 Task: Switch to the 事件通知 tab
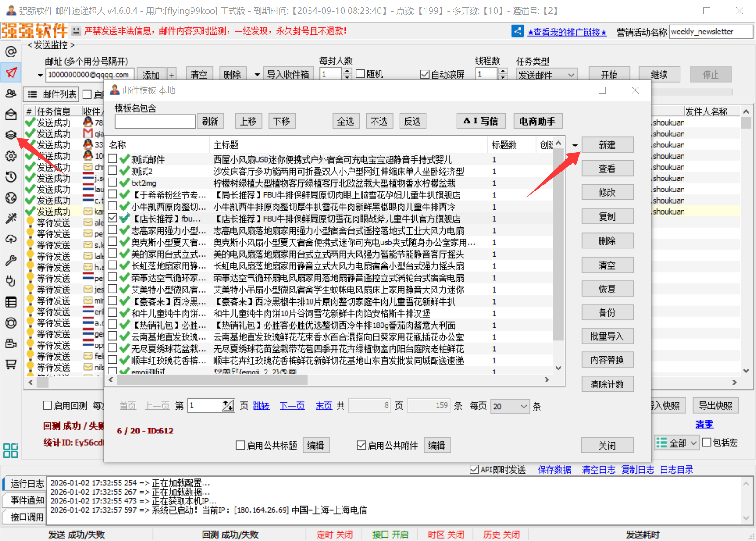(x=27, y=500)
